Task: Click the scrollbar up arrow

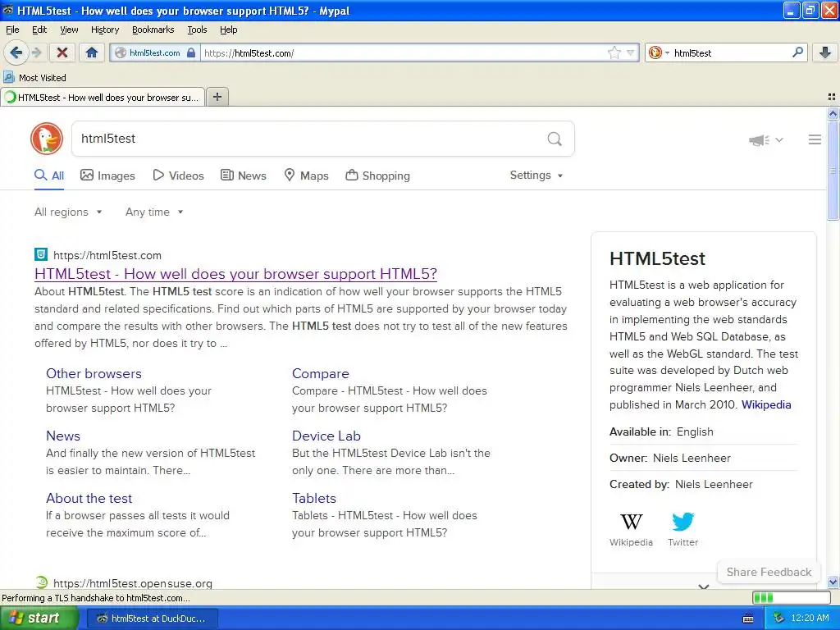Action: pyautogui.click(x=833, y=113)
